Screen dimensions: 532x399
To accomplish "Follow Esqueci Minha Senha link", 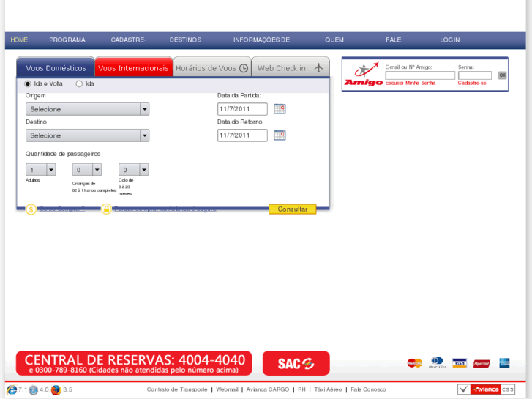I will tap(411, 83).
